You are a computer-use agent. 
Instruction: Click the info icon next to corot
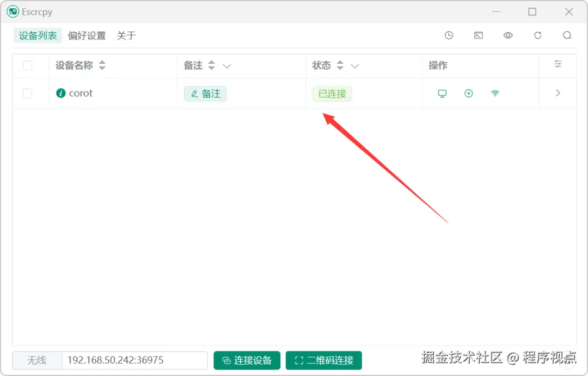tap(60, 93)
